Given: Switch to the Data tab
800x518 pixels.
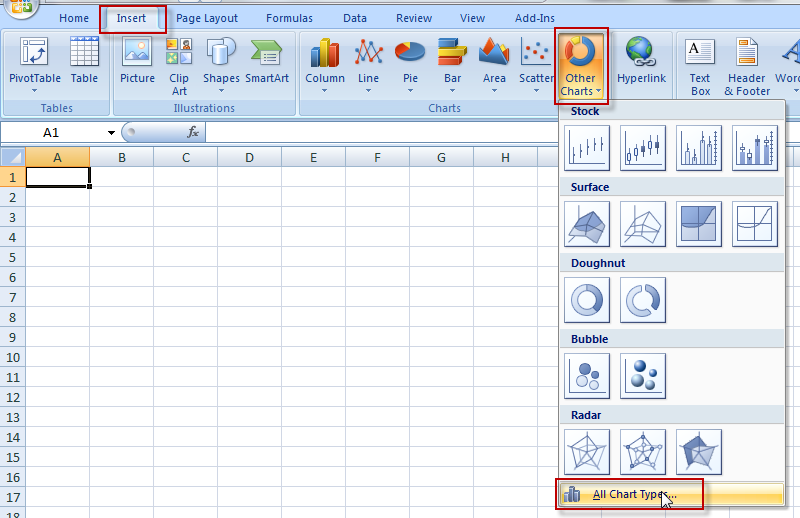Looking at the screenshot, I should (x=355, y=18).
